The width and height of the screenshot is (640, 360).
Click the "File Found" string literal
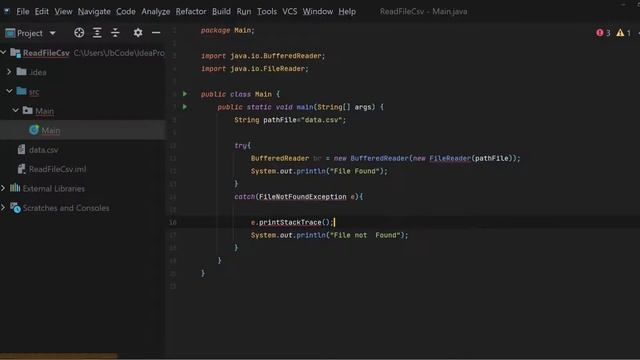tap(354, 171)
